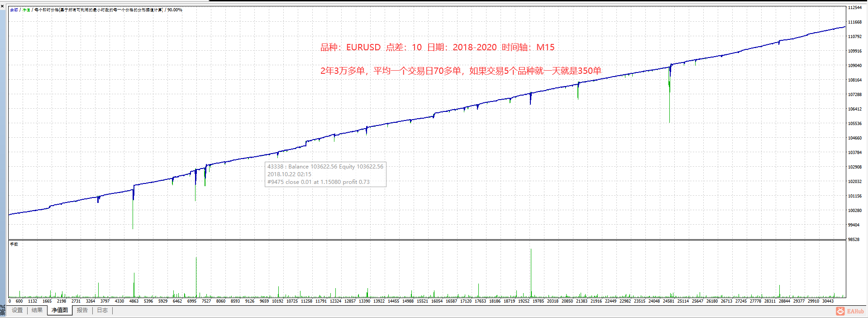Viewport: 868px width, 318px height.
Task: Click tooltip line 'Balance 103622.56 Equity 103622.56'
Action: [336, 167]
